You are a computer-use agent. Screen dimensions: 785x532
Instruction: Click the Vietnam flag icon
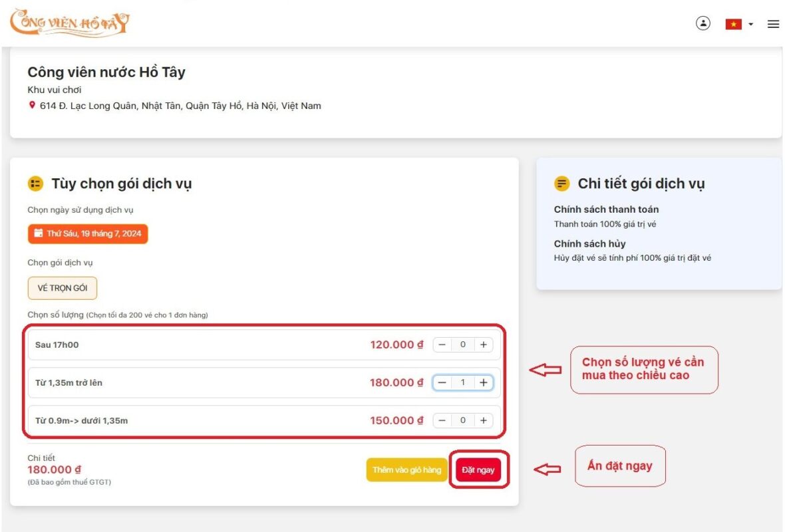click(733, 24)
